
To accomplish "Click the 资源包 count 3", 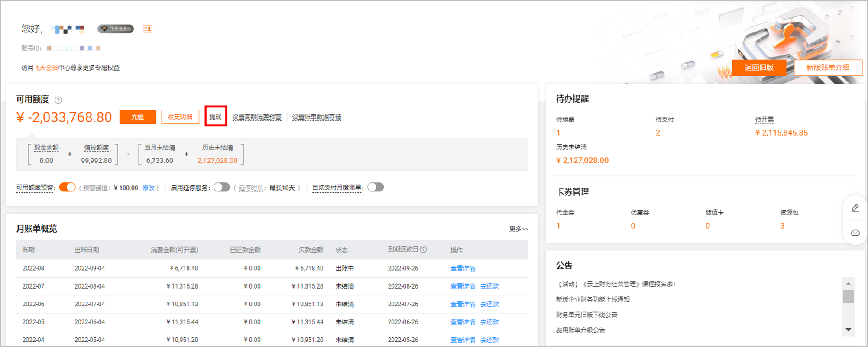I will pyautogui.click(x=782, y=226).
